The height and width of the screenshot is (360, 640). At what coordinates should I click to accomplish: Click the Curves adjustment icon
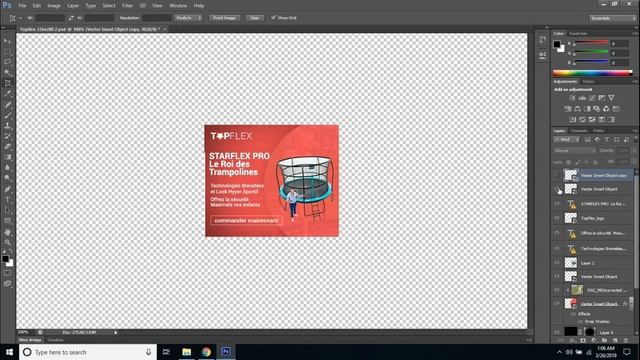pyautogui.click(x=592, y=98)
